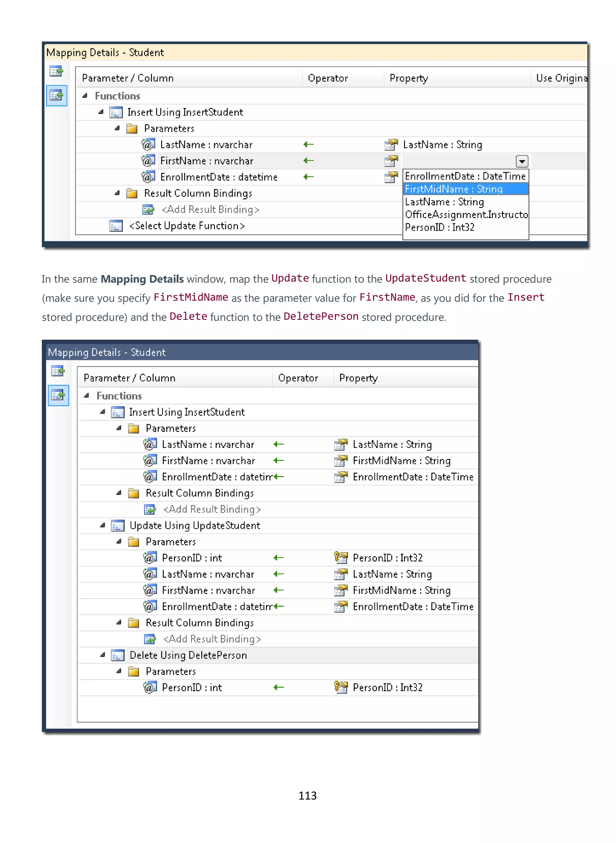The image size is (616, 843).
Task: Click the empty property icon on FirstName row
Action: pyautogui.click(x=391, y=161)
